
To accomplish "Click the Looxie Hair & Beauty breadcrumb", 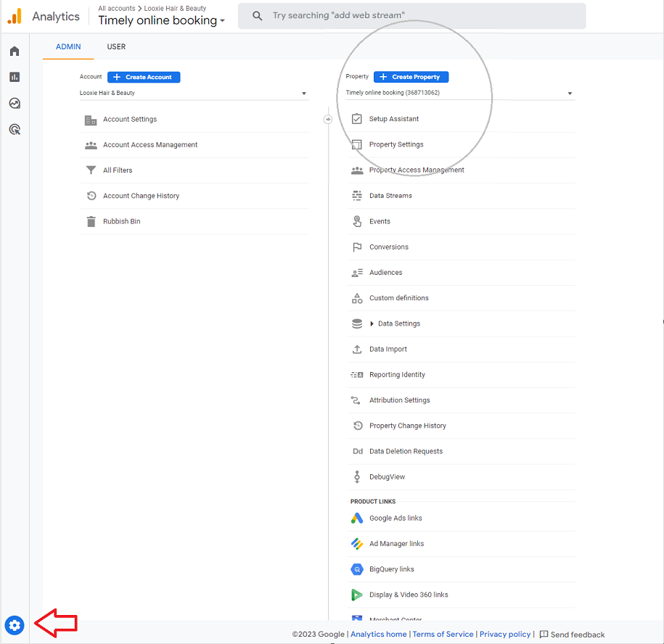I will 175,8.
